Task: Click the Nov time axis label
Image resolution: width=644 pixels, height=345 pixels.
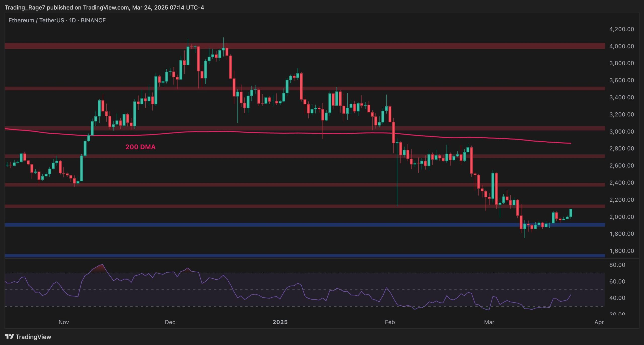Action: click(x=64, y=322)
